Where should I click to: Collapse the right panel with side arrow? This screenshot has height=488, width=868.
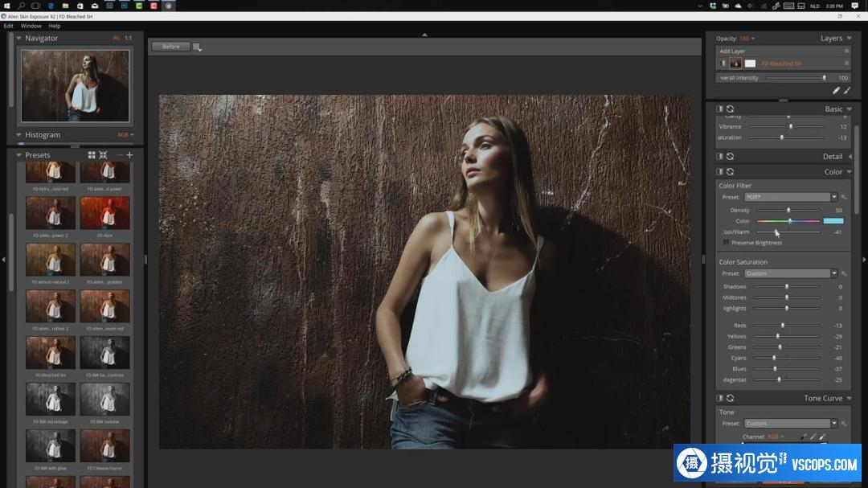[x=864, y=259]
